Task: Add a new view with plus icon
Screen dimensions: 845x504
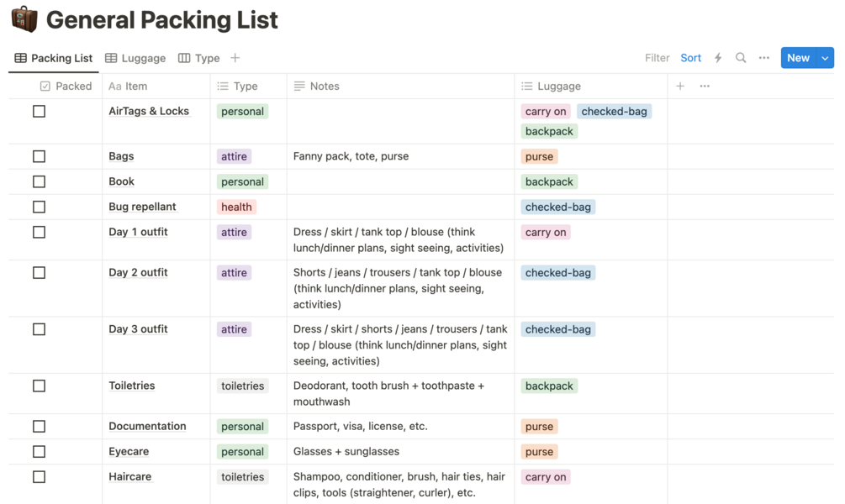Action: 235,58
